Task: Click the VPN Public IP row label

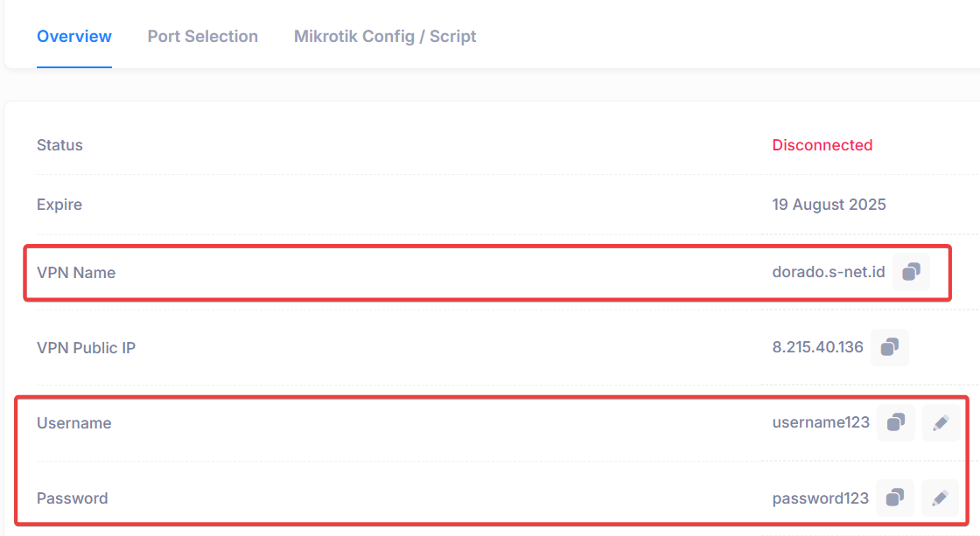Action: tap(87, 347)
